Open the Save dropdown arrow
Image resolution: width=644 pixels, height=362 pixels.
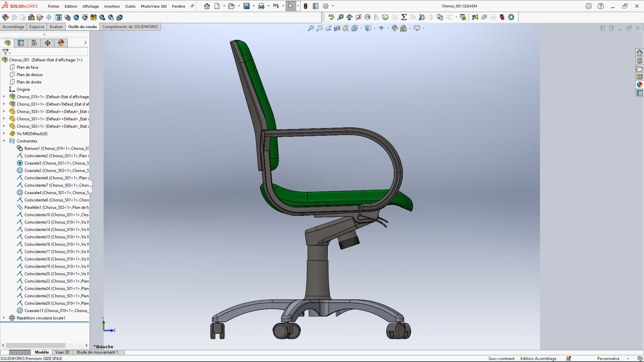pos(254,6)
